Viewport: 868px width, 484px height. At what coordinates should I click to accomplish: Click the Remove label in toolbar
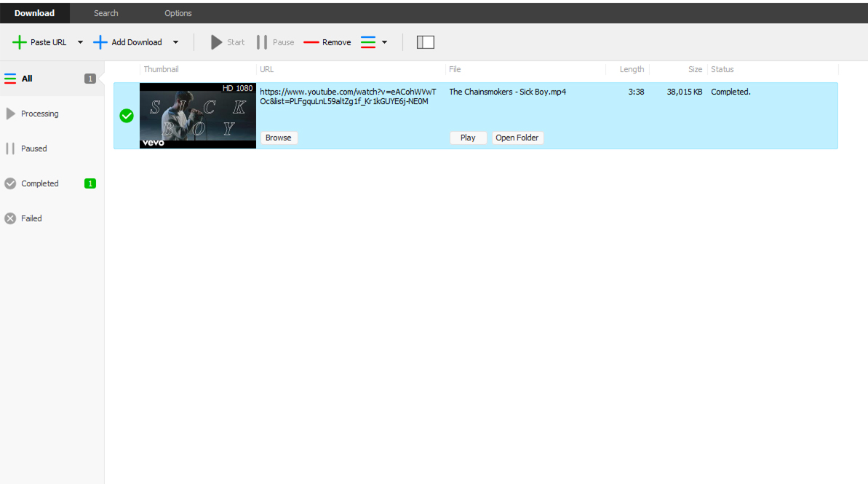pyautogui.click(x=337, y=42)
